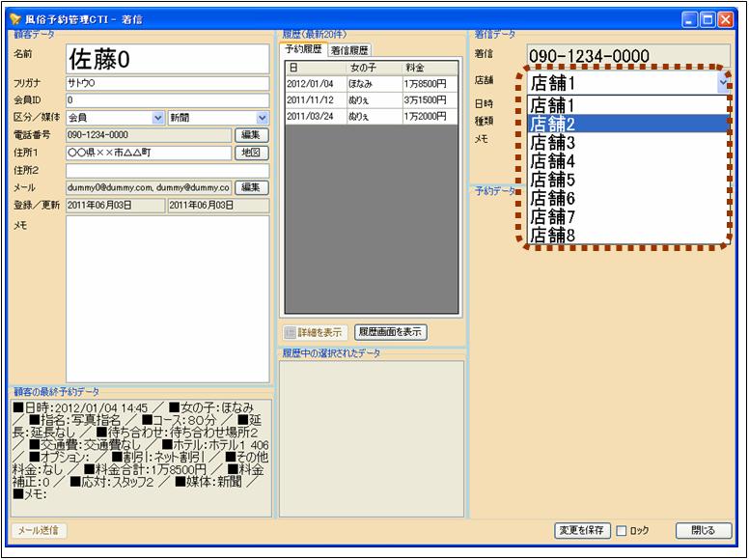
Task: Select the 予約履歴 tab
Action: click(x=303, y=49)
